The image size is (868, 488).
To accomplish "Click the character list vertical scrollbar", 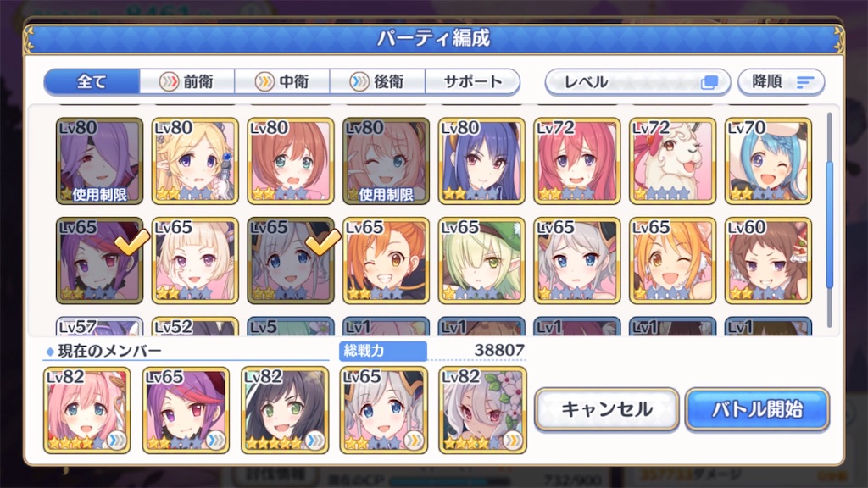I will 829,219.
